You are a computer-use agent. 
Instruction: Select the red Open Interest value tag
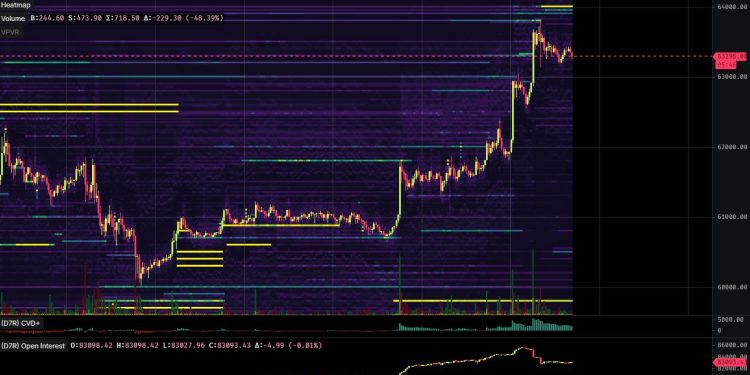(729, 362)
